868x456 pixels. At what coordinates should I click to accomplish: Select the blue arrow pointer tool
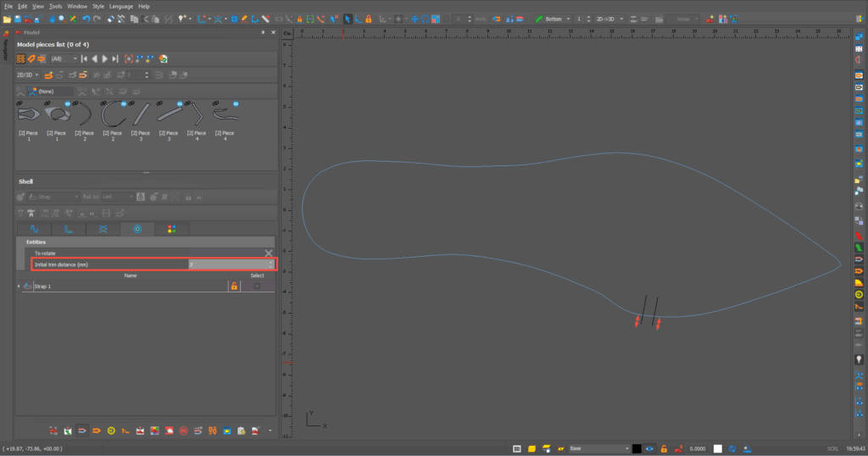click(348, 19)
